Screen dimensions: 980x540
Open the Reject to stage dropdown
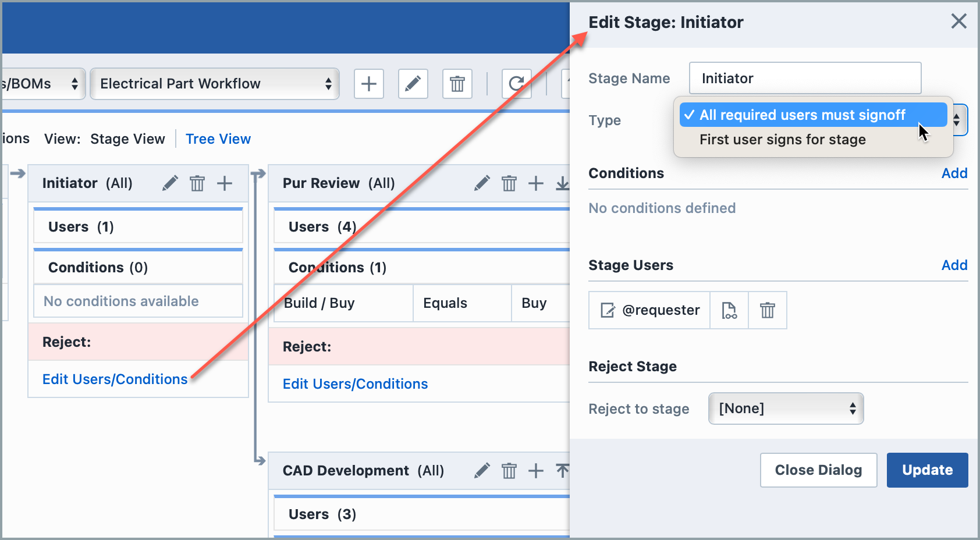786,408
